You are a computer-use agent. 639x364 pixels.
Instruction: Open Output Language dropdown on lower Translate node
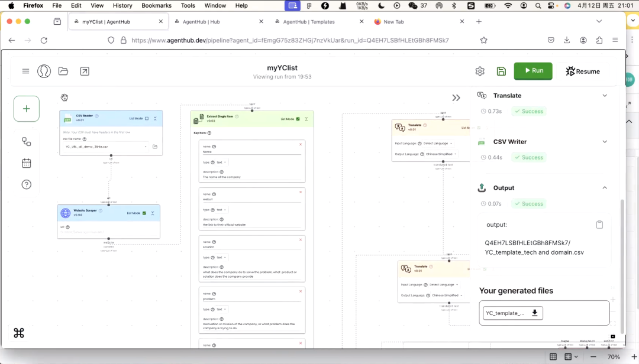(447, 295)
